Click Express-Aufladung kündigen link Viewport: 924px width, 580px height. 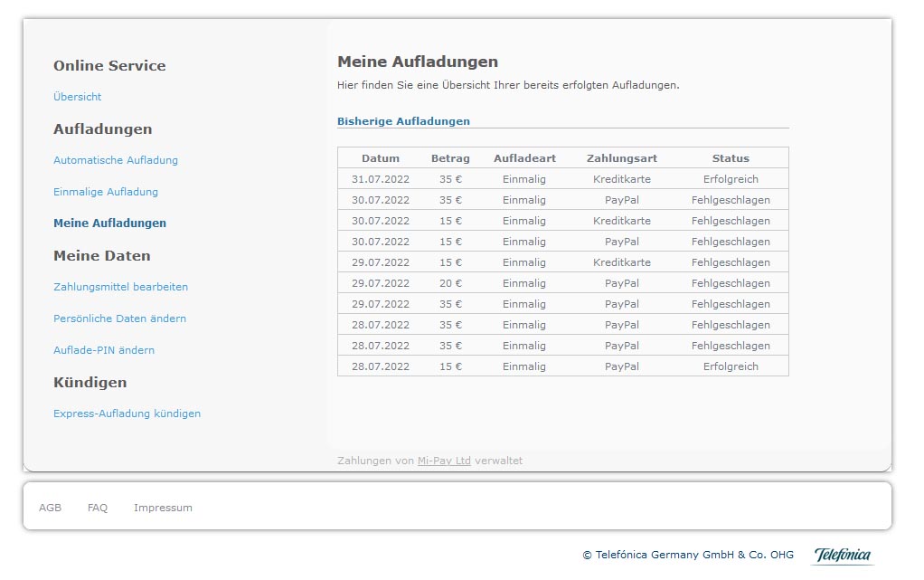[127, 414]
